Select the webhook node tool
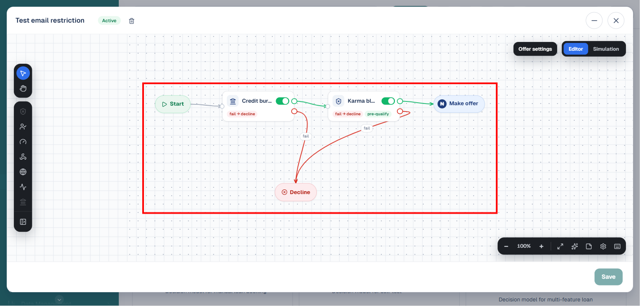The width and height of the screenshot is (644, 306). 23,157
